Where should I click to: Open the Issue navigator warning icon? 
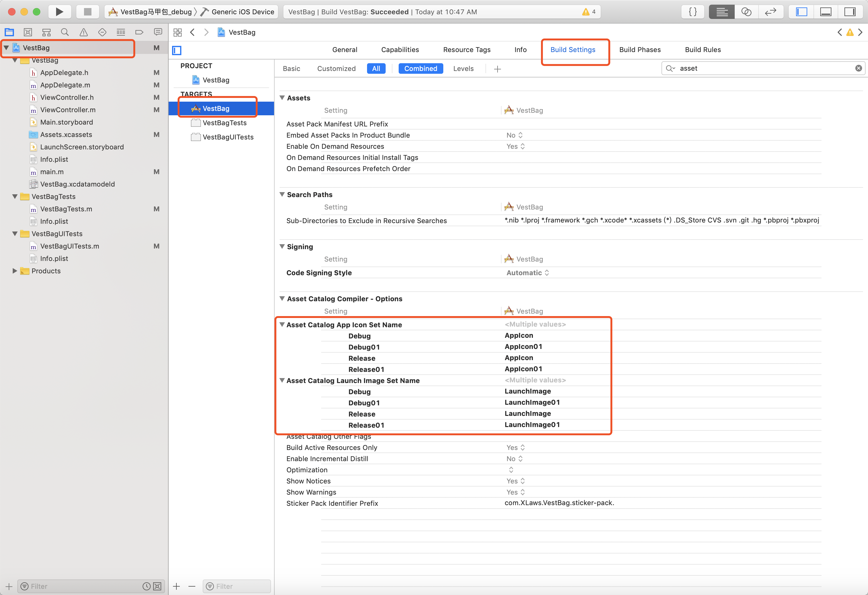pyautogui.click(x=83, y=33)
